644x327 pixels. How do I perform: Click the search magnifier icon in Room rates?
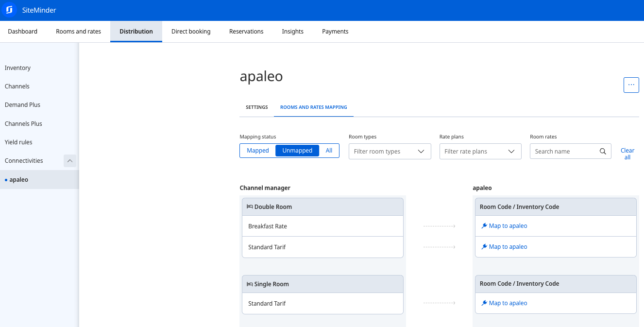click(x=603, y=151)
